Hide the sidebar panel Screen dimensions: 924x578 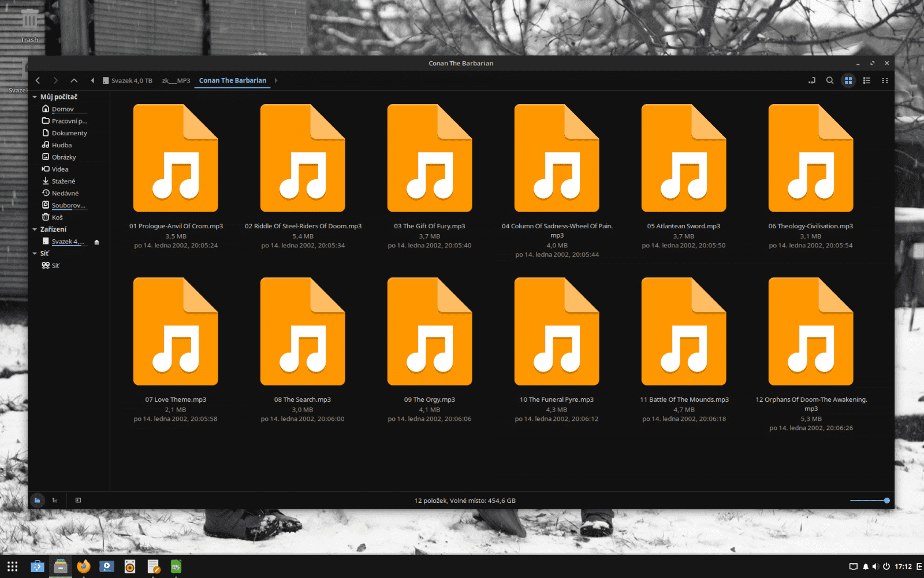pos(78,501)
